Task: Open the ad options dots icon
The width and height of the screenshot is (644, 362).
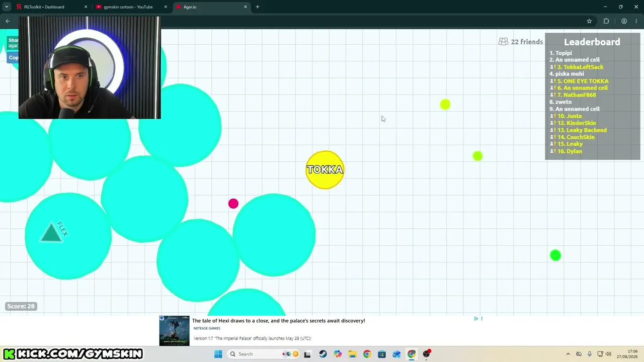Action: click(481, 318)
